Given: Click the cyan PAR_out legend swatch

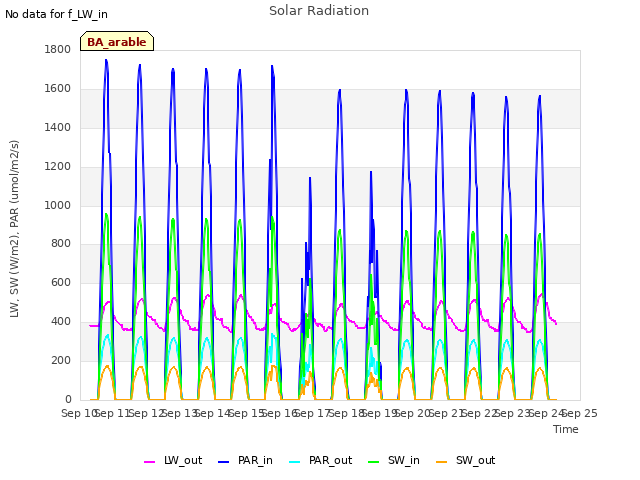Looking at the screenshot, I should [294, 462].
